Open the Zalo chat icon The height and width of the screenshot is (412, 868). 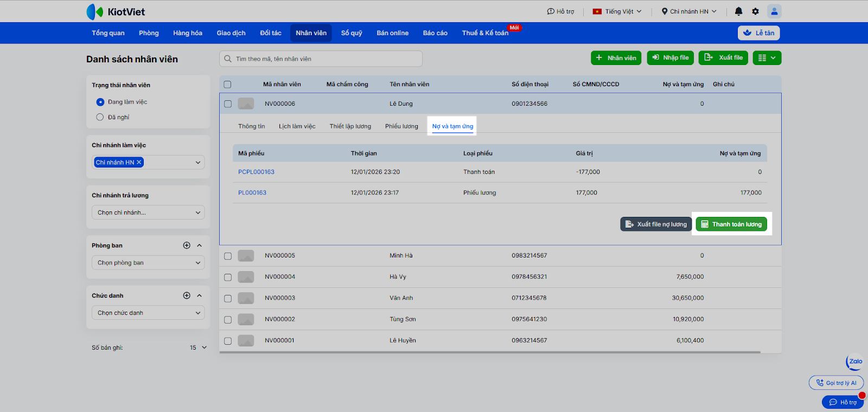(855, 362)
